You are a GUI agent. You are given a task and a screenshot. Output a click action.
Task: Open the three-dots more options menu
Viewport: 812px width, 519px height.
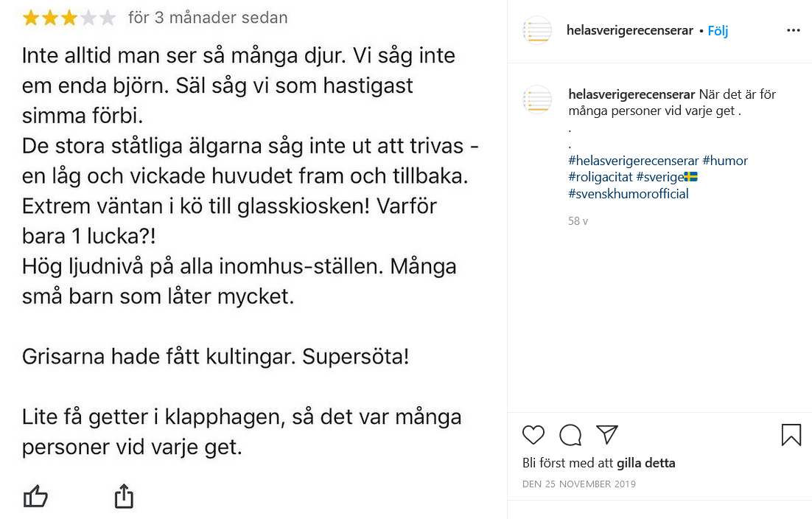click(794, 30)
